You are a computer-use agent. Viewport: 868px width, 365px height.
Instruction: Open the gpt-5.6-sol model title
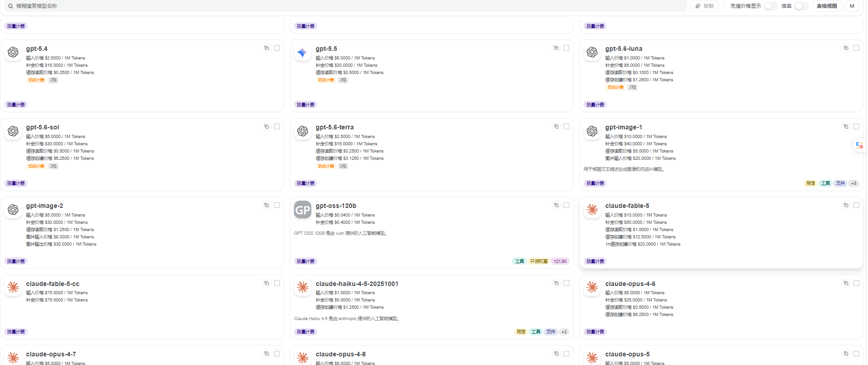pos(43,127)
